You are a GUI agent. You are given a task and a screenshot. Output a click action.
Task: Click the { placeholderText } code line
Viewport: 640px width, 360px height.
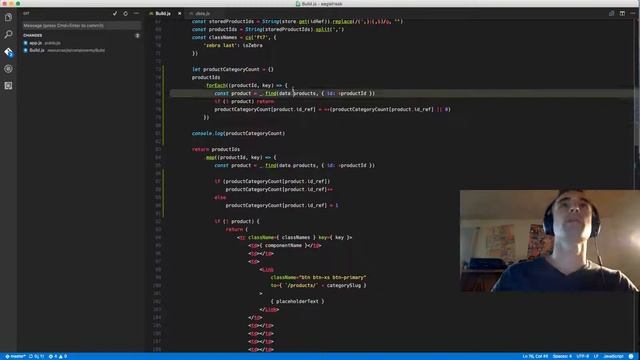coord(297,301)
